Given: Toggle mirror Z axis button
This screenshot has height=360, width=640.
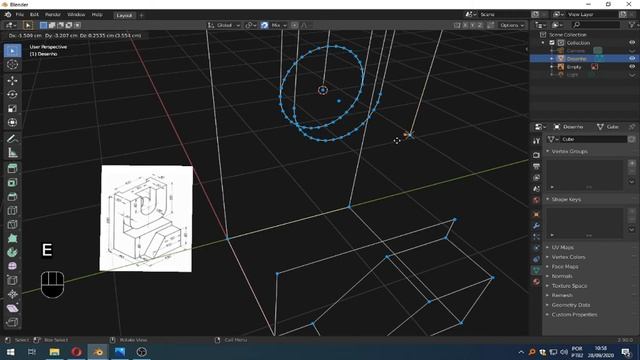Looking at the screenshot, I should (x=480, y=25).
